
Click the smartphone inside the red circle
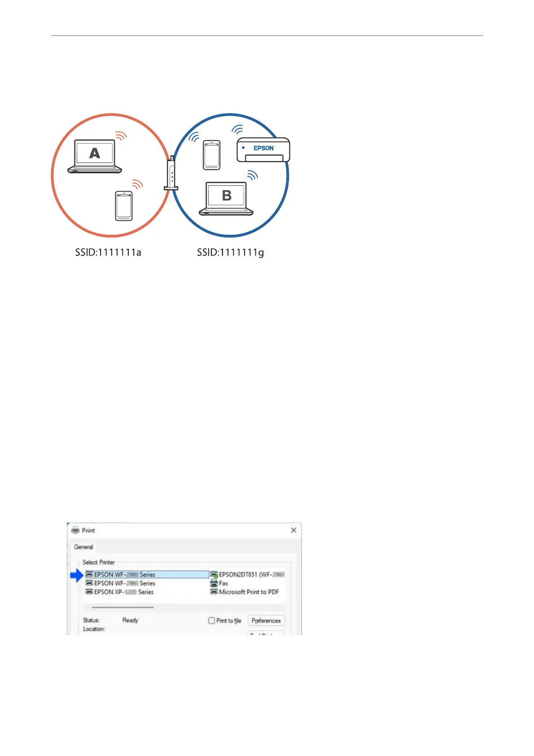(124, 206)
